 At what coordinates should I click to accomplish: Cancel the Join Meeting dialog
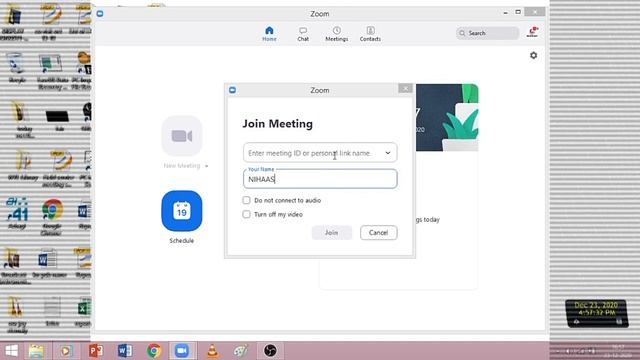click(378, 233)
